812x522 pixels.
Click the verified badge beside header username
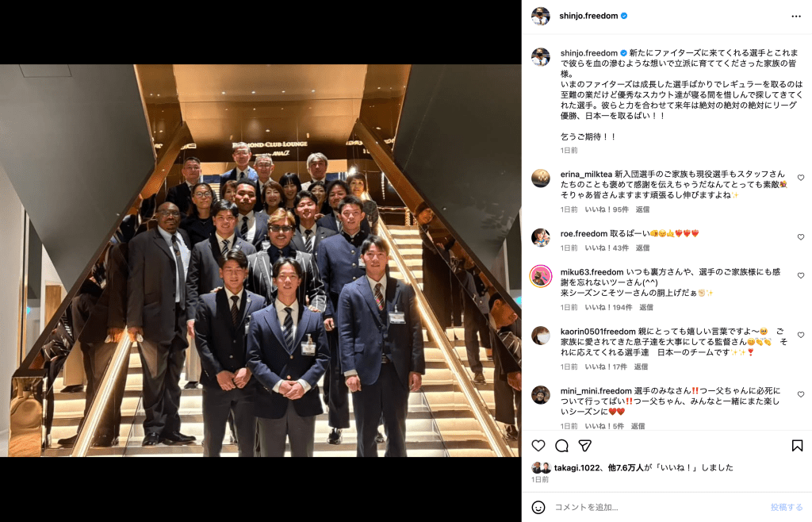pyautogui.click(x=625, y=16)
